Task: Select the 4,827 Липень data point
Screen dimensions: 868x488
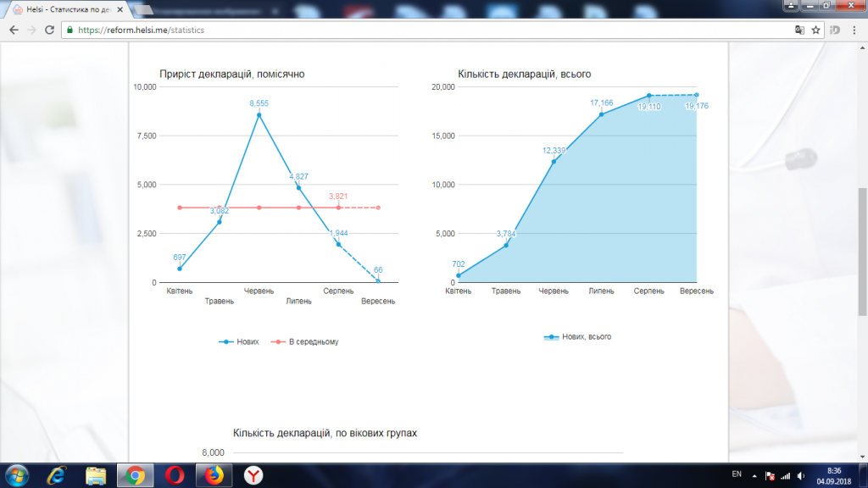Action: click(x=299, y=188)
